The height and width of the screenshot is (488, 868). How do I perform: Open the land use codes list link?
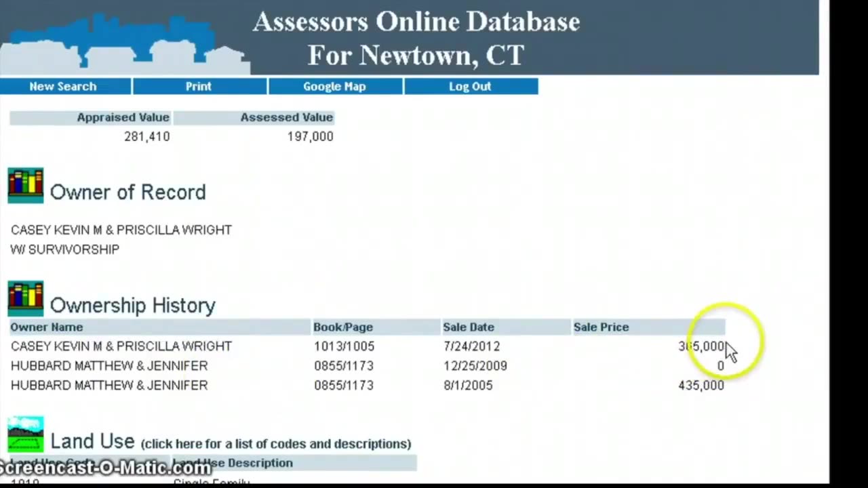pyautogui.click(x=276, y=444)
